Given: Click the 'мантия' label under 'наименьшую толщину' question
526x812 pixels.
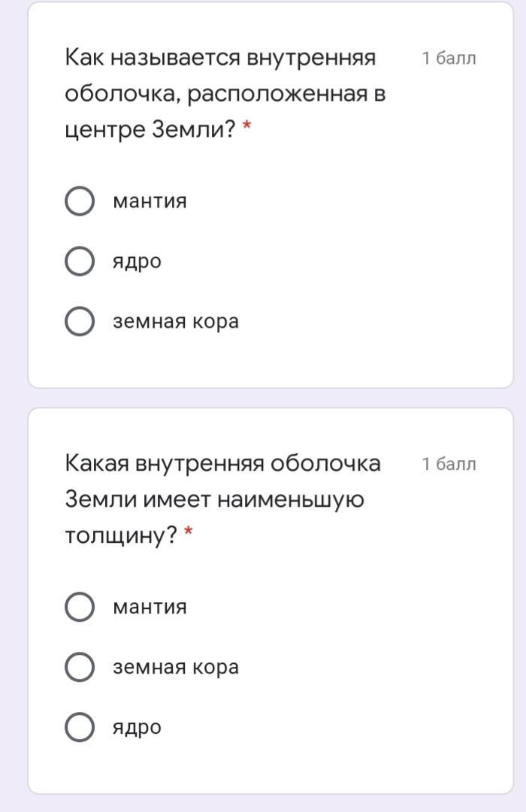Looking at the screenshot, I should coord(150,607).
